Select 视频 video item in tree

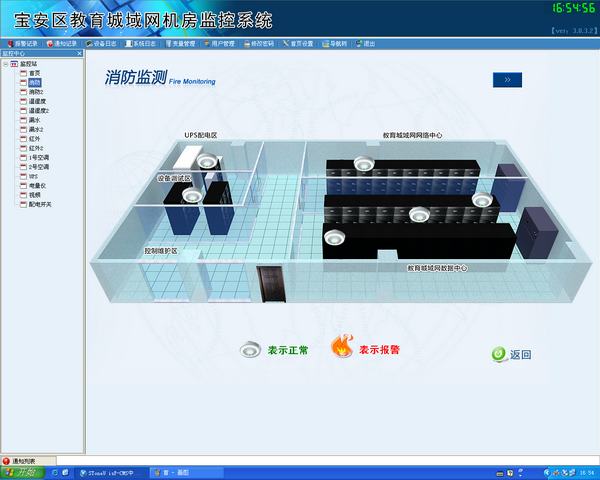point(34,194)
